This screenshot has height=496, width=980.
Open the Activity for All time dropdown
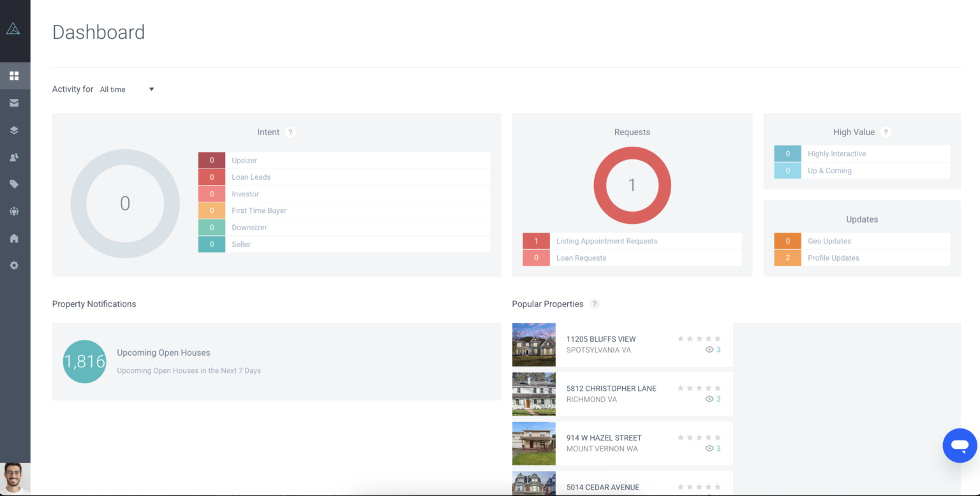(126, 89)
